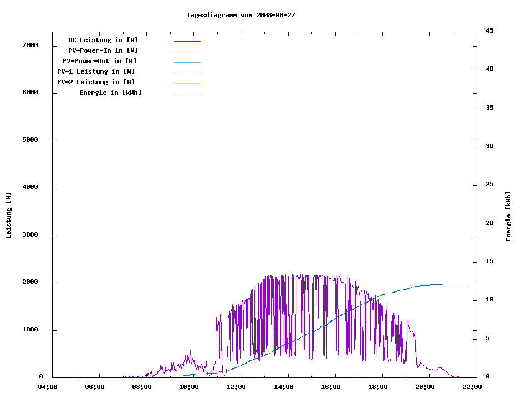Click the chart title 'Tagesdiagramm vom 2008-06-27'
Screen dimensions: 532x399
point(241,15)
